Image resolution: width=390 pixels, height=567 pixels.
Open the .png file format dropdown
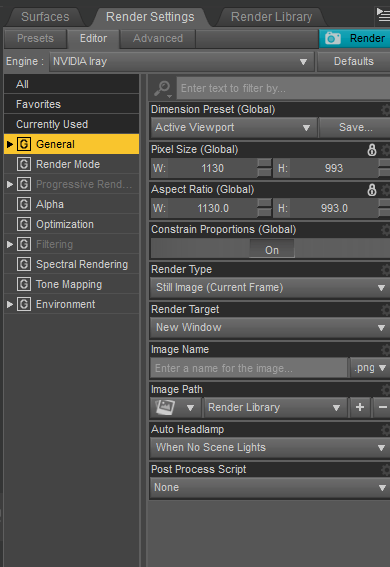point(370,368)
